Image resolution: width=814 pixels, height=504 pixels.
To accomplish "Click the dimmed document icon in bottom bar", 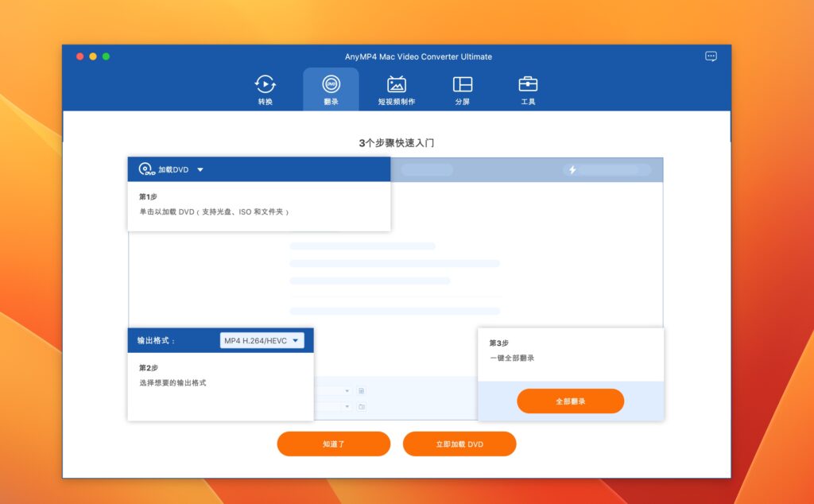I will pos(362,391).
